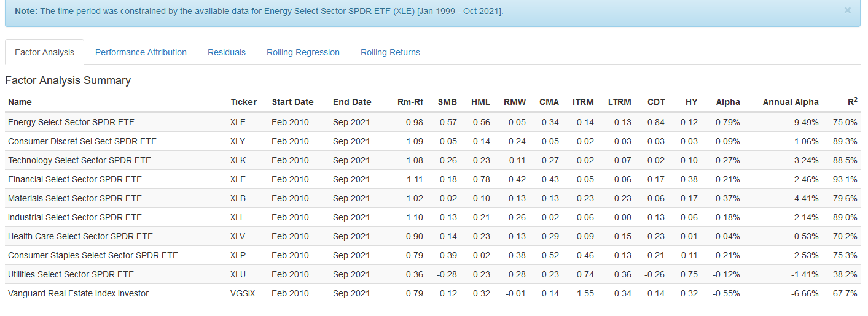Select Health Care Select Sector SPDR ETF
868x316 pixels.
coord(80,236)
